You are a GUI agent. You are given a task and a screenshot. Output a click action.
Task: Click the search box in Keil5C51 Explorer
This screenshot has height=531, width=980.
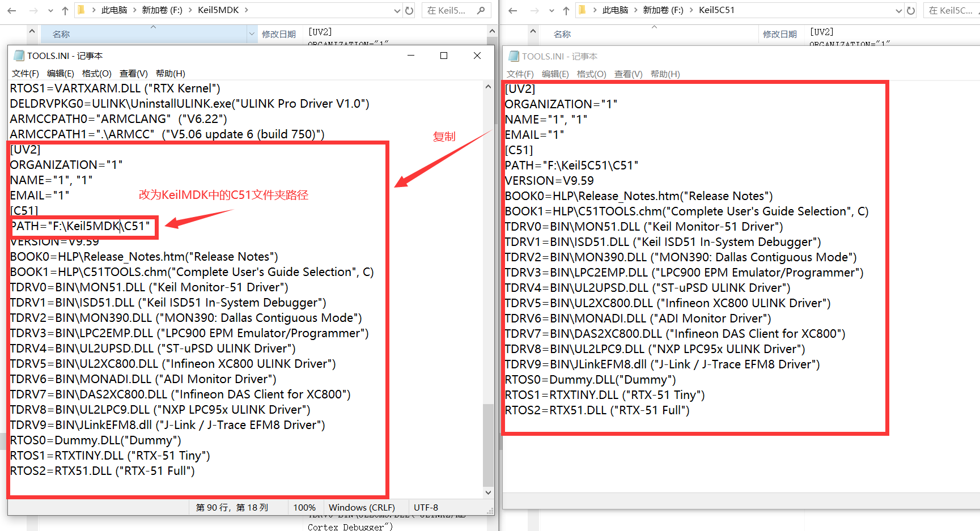[952, 10]
